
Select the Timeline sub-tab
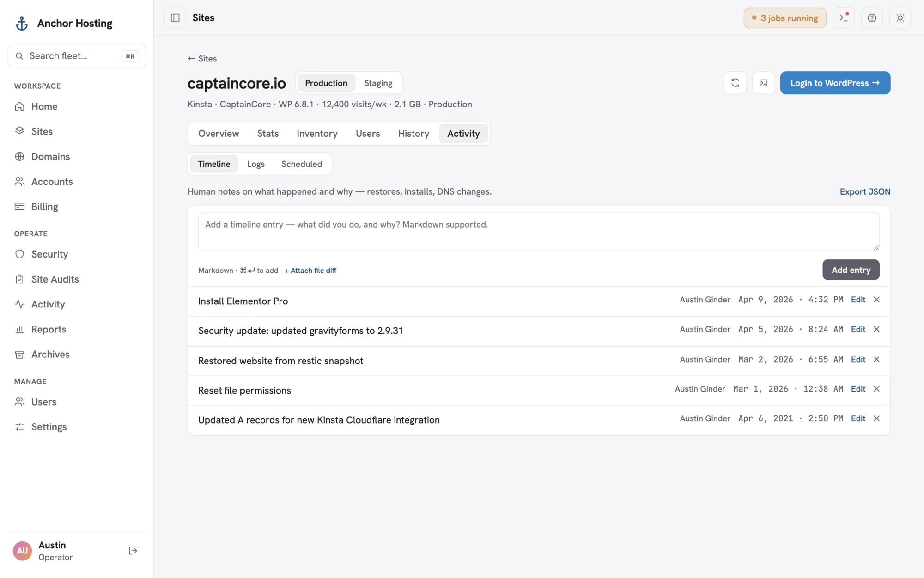214,164
